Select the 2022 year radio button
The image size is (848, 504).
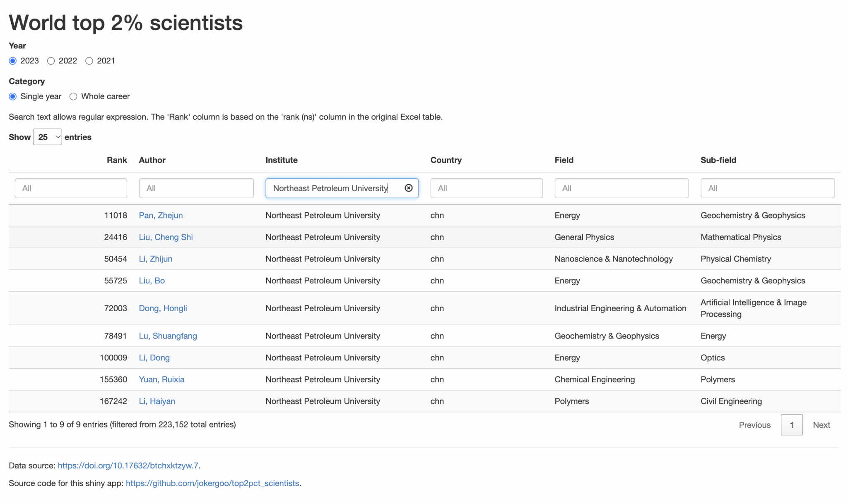coord(51,61)
